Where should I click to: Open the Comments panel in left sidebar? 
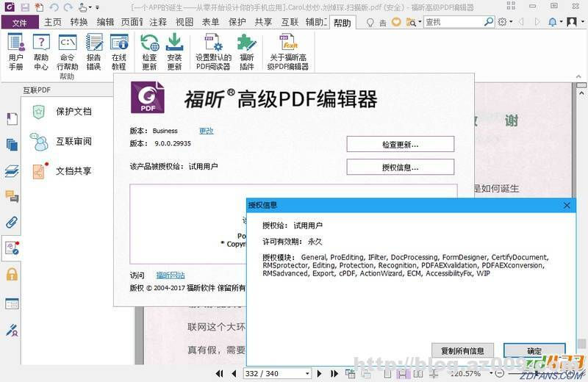click(12, 196)
